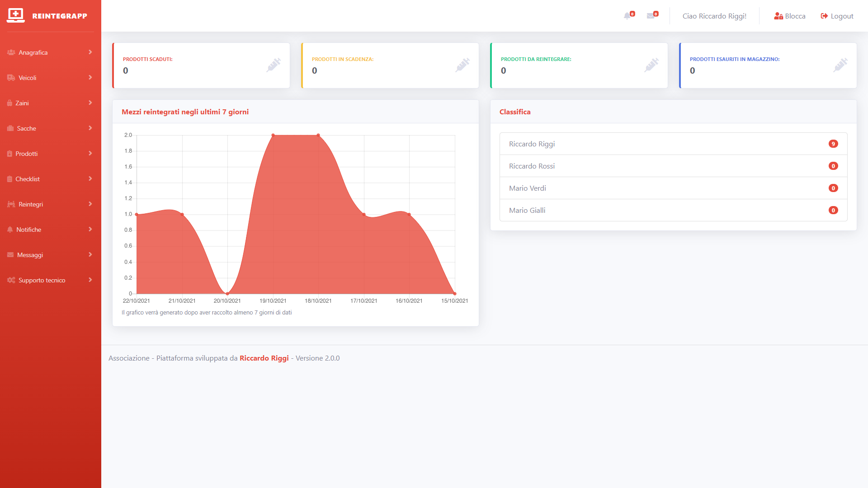Click the Supporto tecnico gears icon
Image resolution: width=868 pixels, height=488 pixels.
coord(11,280)
